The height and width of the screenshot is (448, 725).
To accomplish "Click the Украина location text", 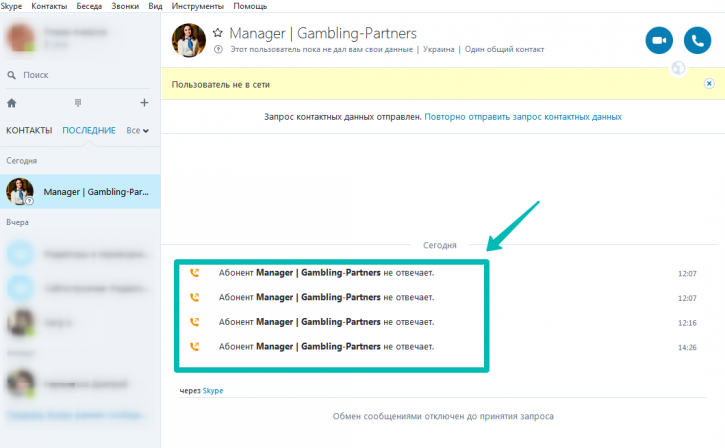I will 438,49.
